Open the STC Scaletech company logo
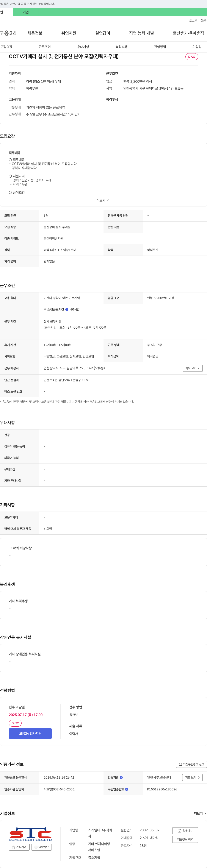Viewport: 207px width, 868px height. [x=30, y=834]
